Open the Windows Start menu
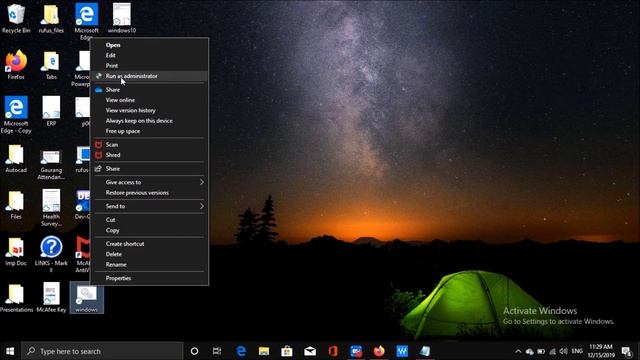The image size is (640, 360). click(10, 351)
